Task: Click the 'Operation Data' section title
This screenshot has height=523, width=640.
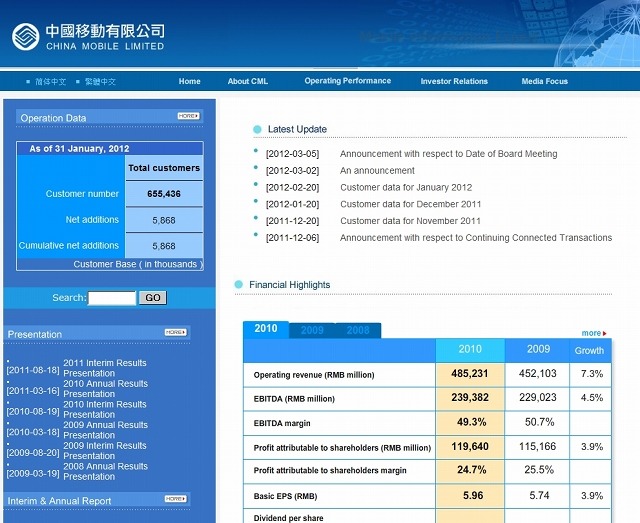Action: 53,118
